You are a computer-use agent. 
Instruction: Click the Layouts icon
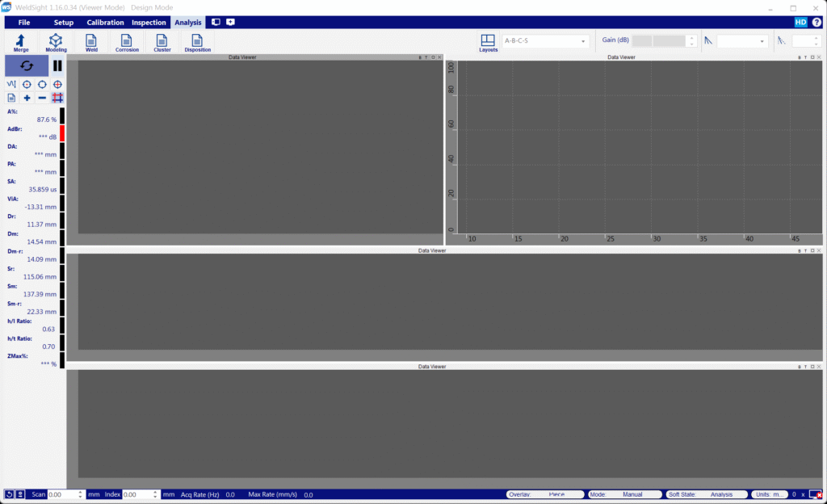(488, 43)
